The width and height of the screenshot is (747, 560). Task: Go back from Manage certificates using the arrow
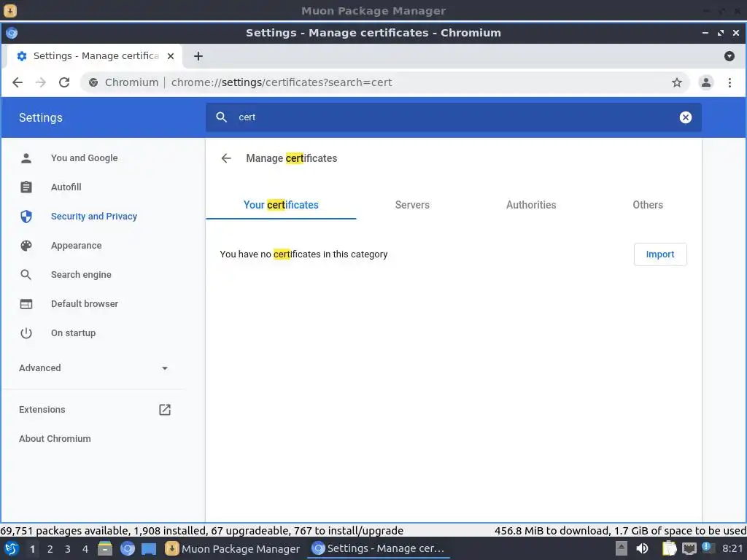[226, 158]
